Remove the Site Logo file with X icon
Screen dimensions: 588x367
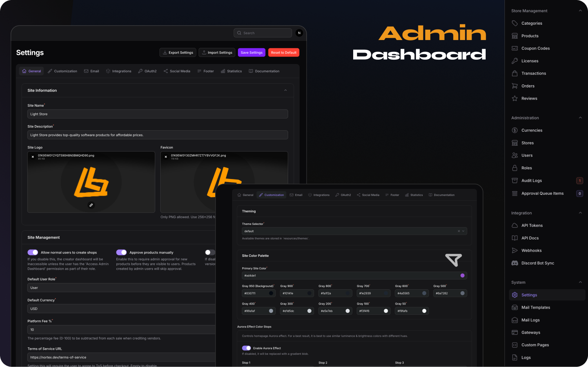(x=33, y=157)
